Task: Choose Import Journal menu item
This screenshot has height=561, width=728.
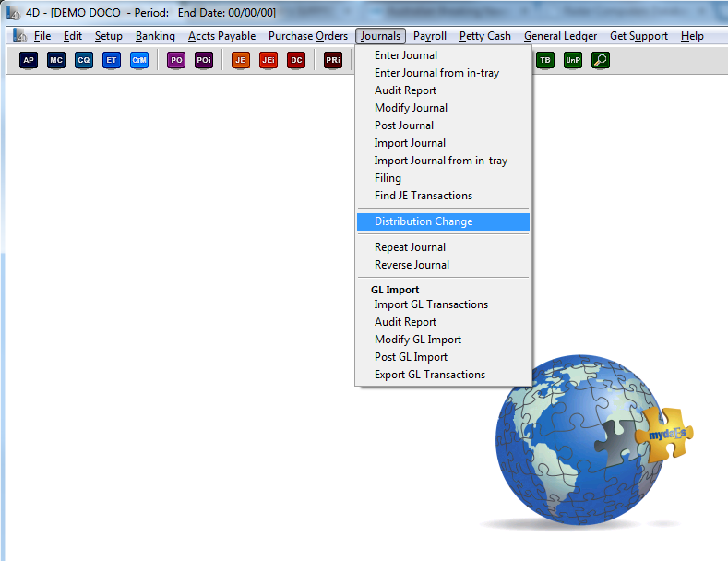Action: (444, 143)
